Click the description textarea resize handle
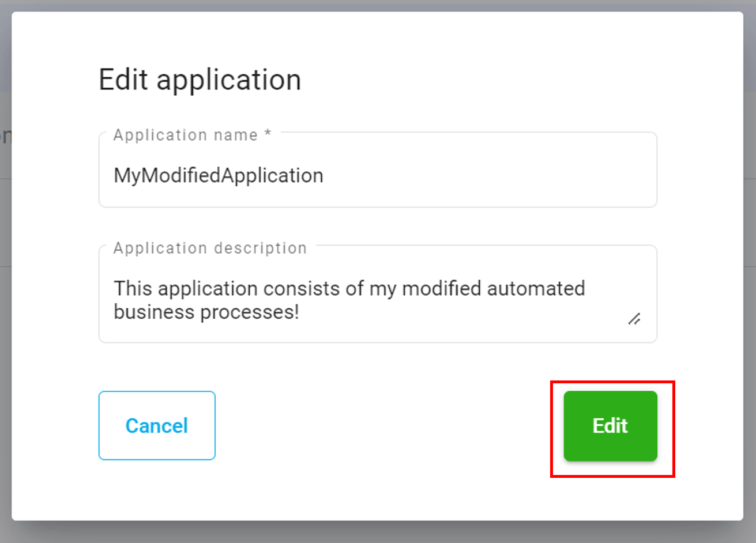The image size is (756, 543). pyautogui.click(x=634, y=319)
